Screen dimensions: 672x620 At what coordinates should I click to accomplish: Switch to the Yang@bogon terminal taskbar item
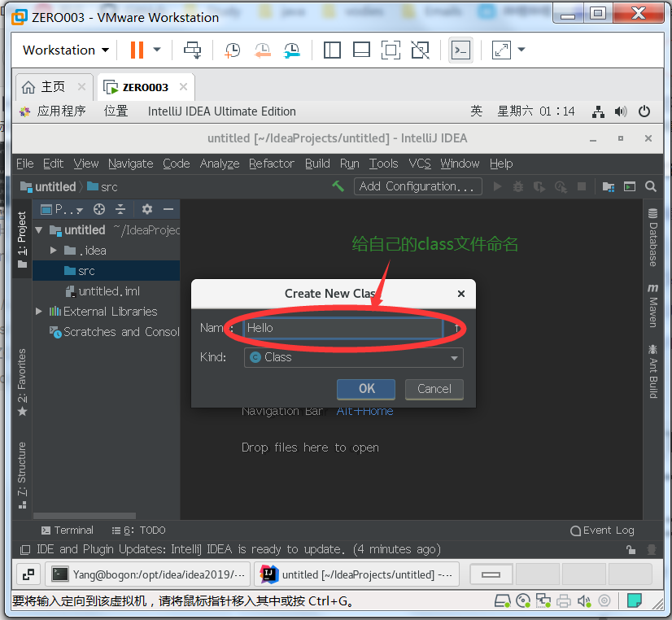(147, 574)
